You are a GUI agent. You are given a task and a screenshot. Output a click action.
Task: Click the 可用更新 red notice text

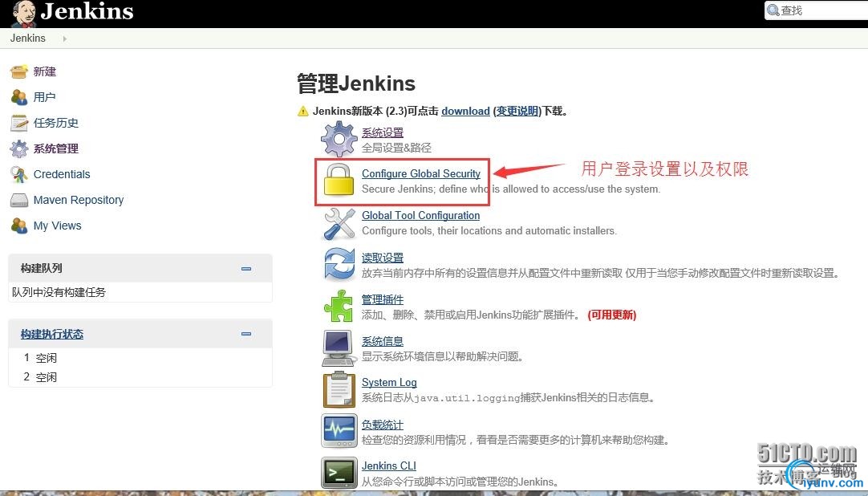coord(612,315)
